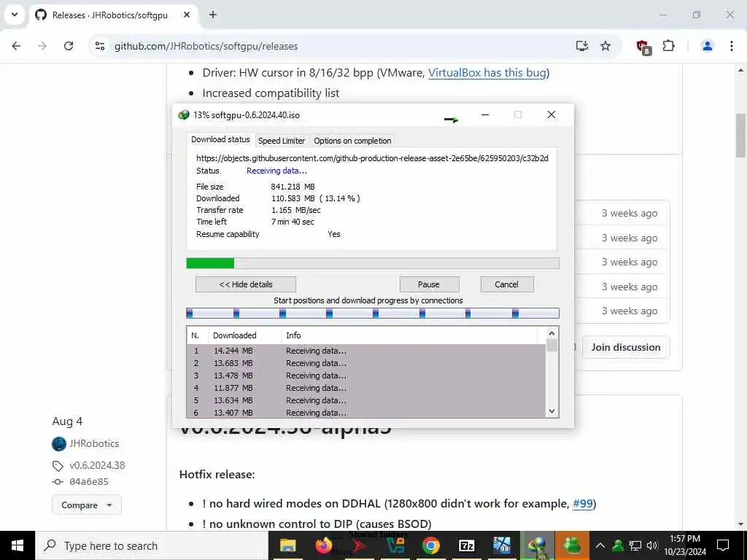Viewport: 747px width, 560px height.
Task: Open the v0.6.2024.38 tag link
Action: coord(97,465)
